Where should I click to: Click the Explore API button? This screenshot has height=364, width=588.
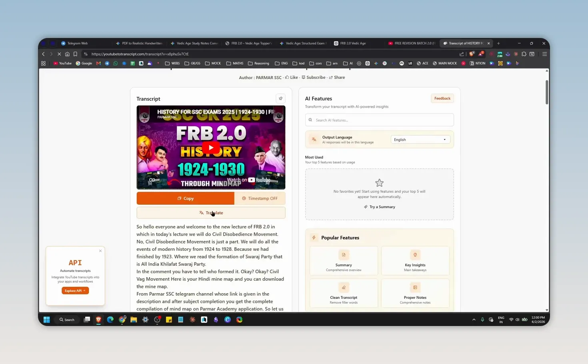pos(75,291)
